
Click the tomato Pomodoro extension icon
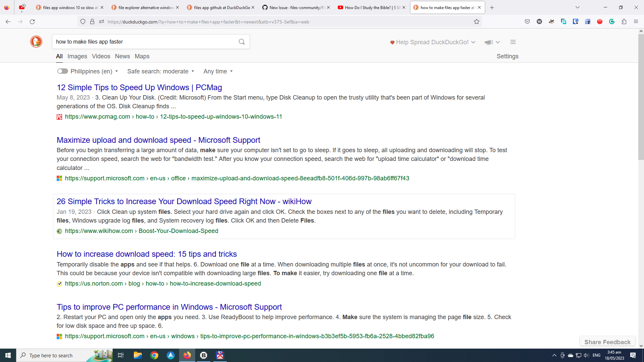click(x=600, y=21)
